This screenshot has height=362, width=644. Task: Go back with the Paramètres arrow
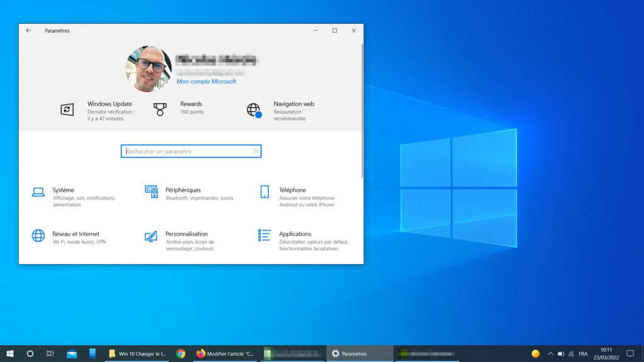click(28, 30)
